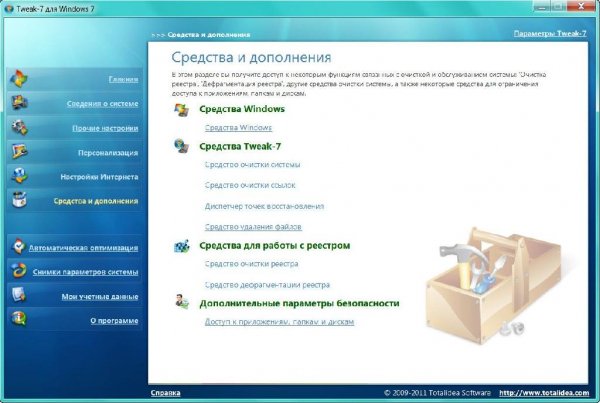Open Сведения о системе section
Image resolution: width=600 pixels, height=403 pixels.
coord(102,104)
